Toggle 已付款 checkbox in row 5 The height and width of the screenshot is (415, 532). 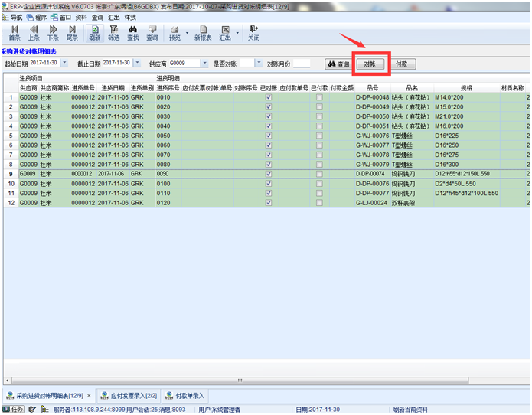click(319, 136)
